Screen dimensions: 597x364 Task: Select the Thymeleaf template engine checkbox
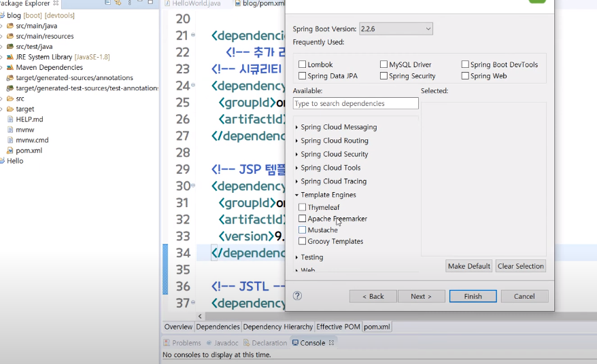pyautogui.click(x=303, y=207)
